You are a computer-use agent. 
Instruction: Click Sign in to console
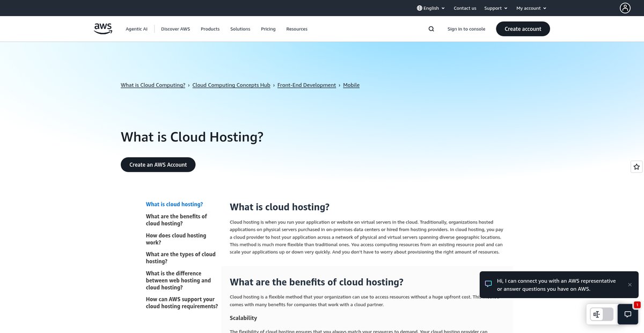(x=466, y=29)
